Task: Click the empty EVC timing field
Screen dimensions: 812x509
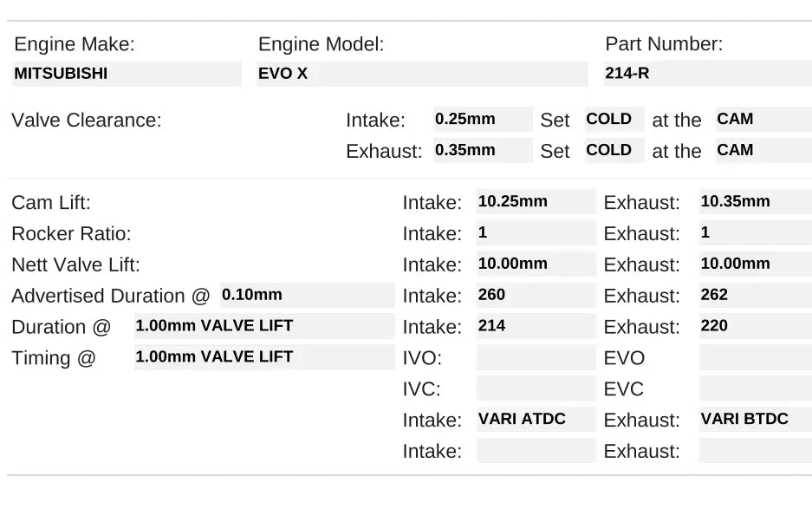Action: point(755,388)
